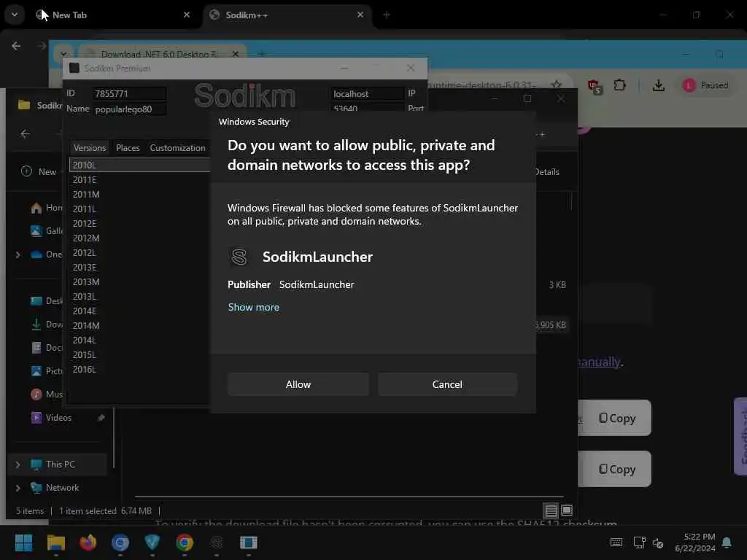Edit the ID field 7855771
Screen dimensions: 747x560
(129, 93)
